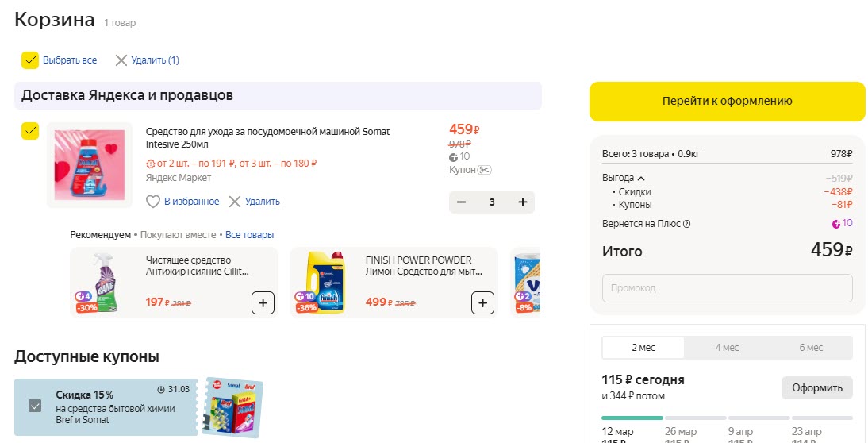The image size is (868, 443).
Task: Increase the Somat quantity with the plus
Action: [522, 202]
